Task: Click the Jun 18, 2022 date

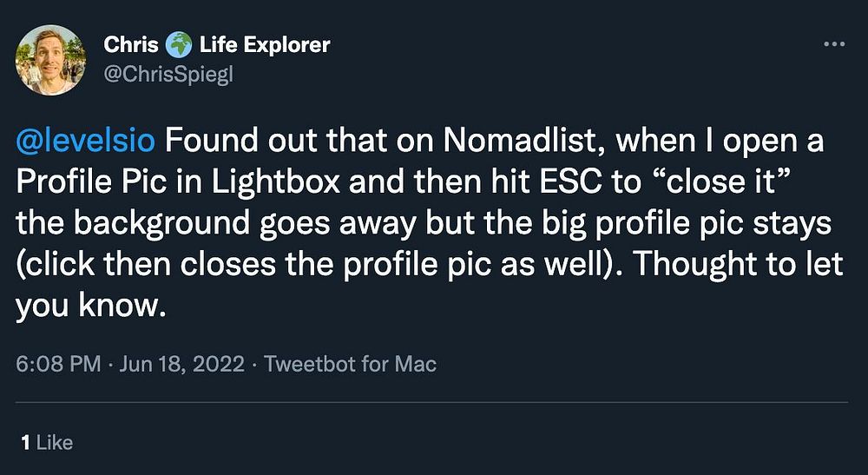Action: click(181, 364)
